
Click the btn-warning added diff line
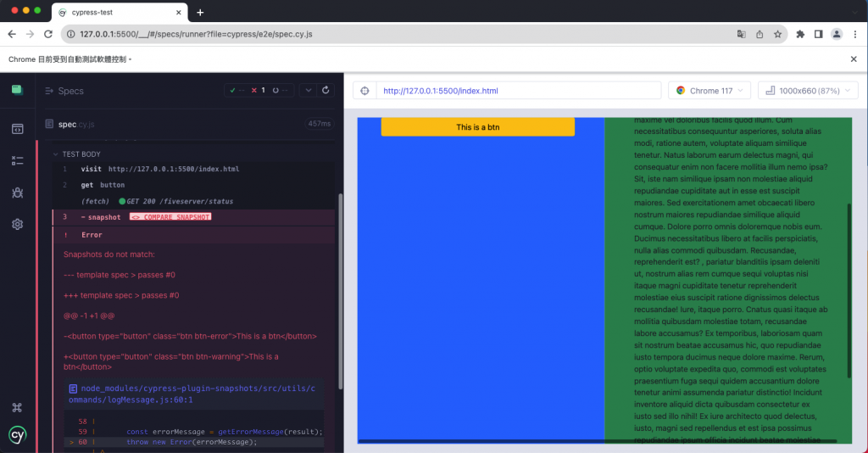pyautogui.click(x=171, y=361)
